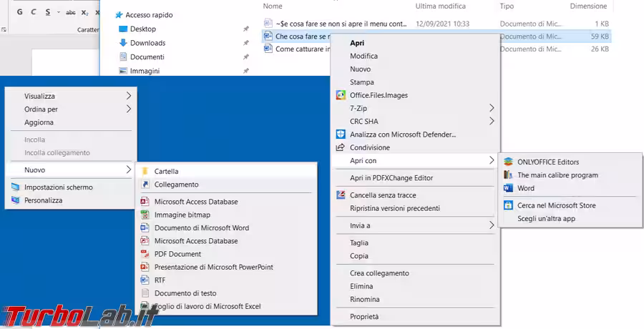Expand the Visualizza submenu arrow
This screenshot has width=644, height=329.
click(x=129, y=96)
